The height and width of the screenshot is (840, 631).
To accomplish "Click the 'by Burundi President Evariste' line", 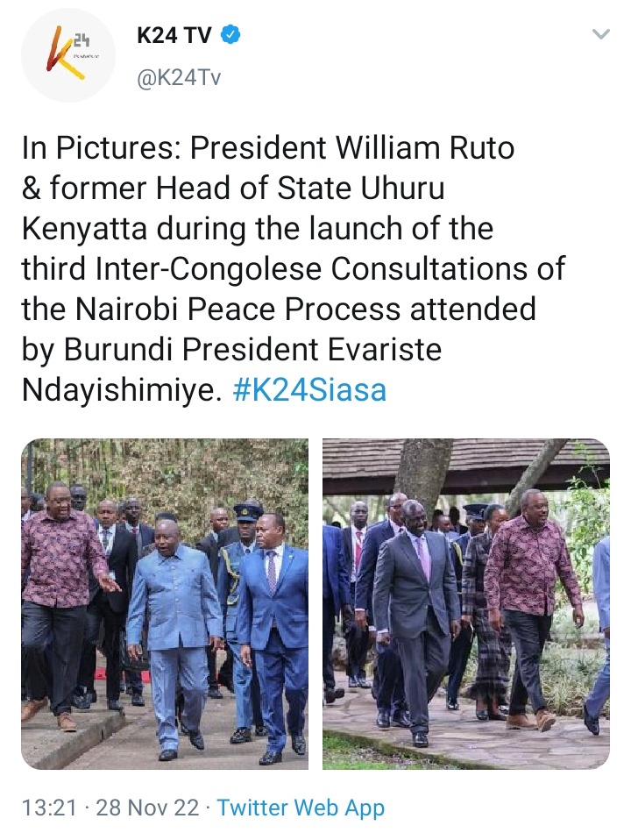I will pos(231,350).
